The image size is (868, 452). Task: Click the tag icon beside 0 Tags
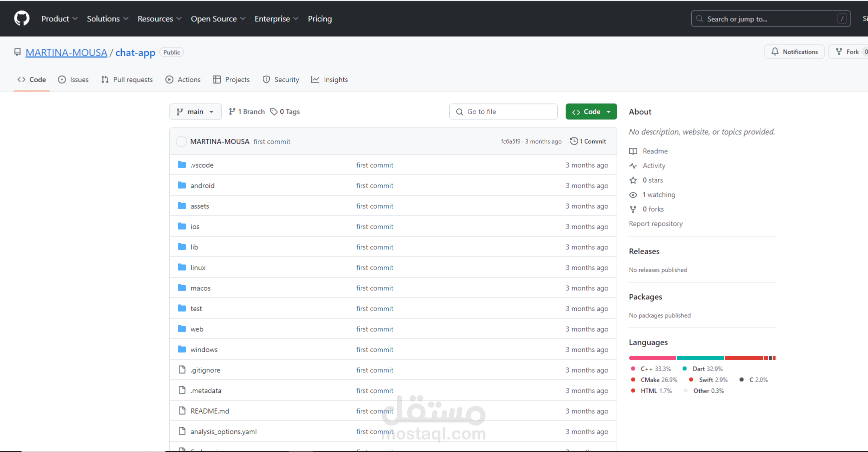tap(274, 111)
